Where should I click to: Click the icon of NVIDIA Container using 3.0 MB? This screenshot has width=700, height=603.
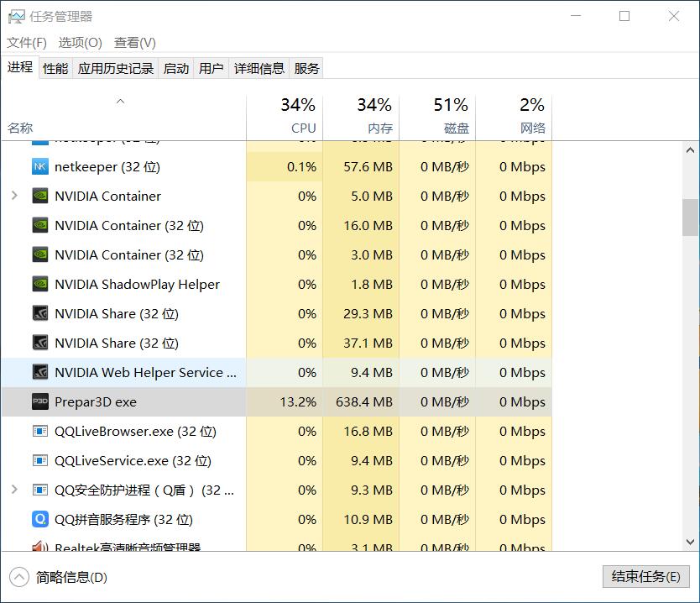point(40,254)
